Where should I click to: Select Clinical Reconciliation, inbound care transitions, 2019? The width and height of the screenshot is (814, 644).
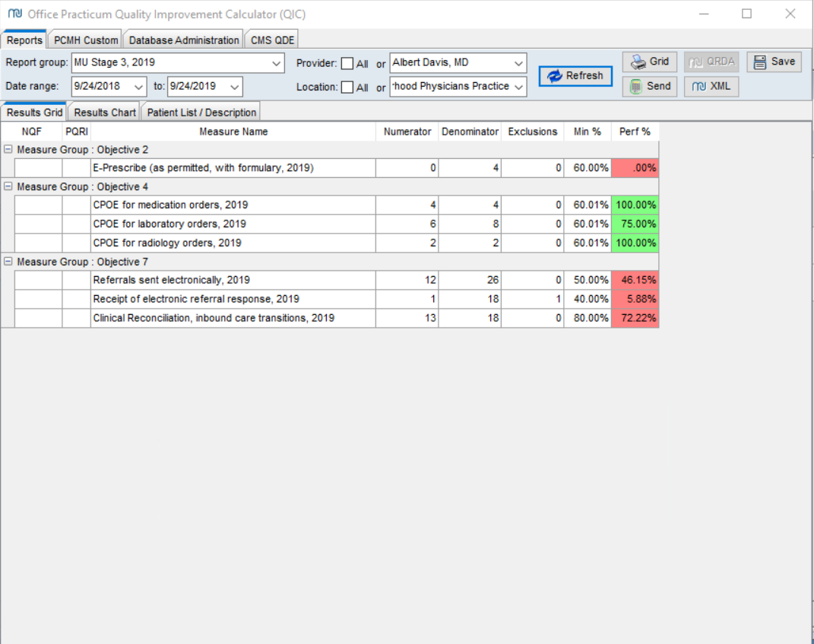click(x=337, y=318)
